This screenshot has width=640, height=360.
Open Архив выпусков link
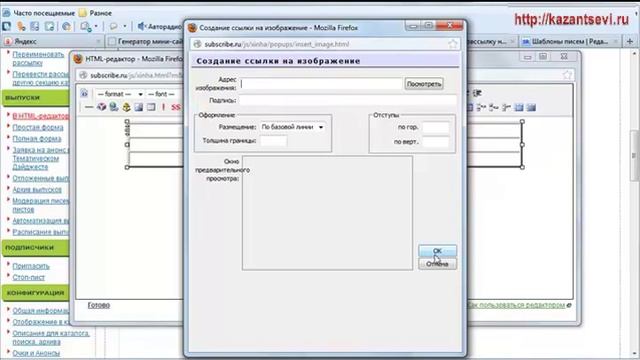point(37,189)
